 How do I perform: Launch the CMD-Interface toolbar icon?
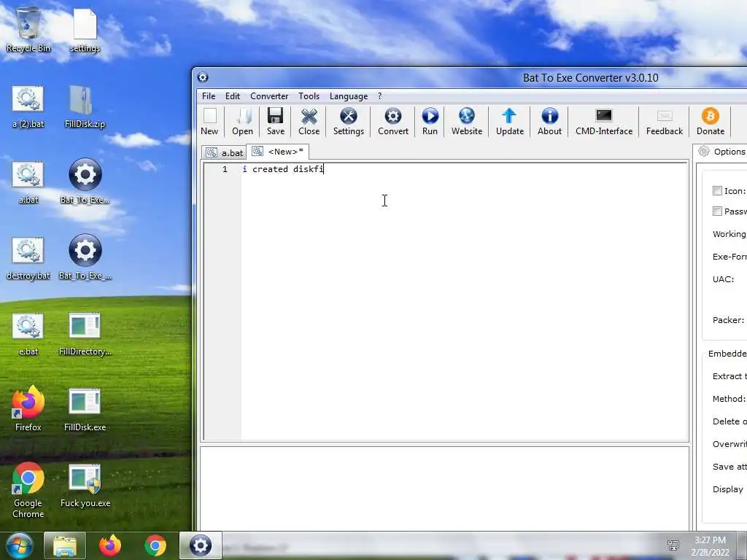coord(603,122)
